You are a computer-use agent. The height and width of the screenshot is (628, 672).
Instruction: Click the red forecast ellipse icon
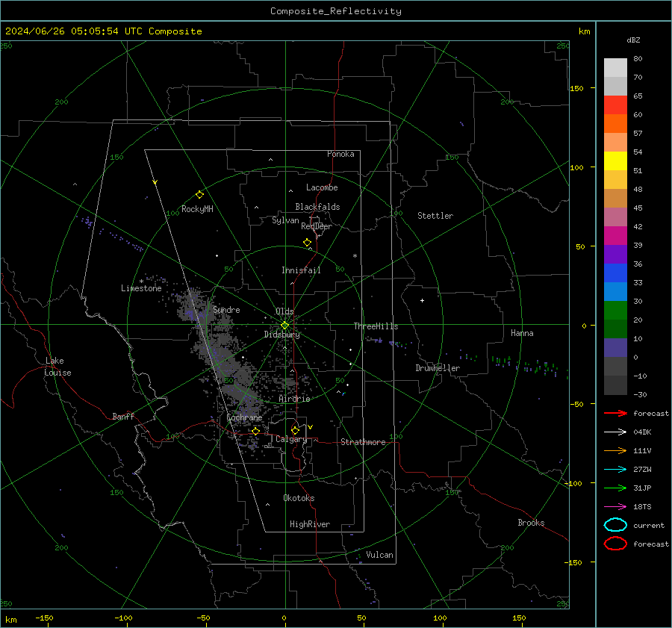coord(615,544)
